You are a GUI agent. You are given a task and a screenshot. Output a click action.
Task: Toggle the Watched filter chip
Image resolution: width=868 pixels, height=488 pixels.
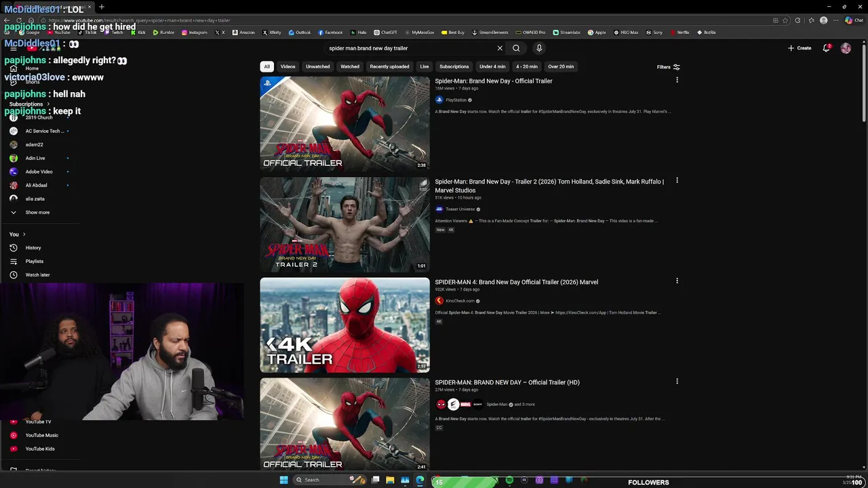pyautogui.click(x=350, y=66)
